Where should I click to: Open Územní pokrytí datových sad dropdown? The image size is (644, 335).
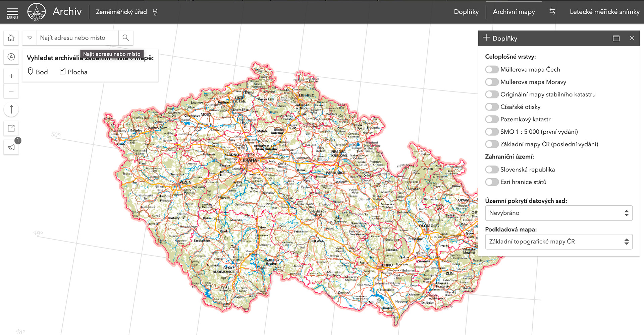pyautogui.click(x=559, y=213)
